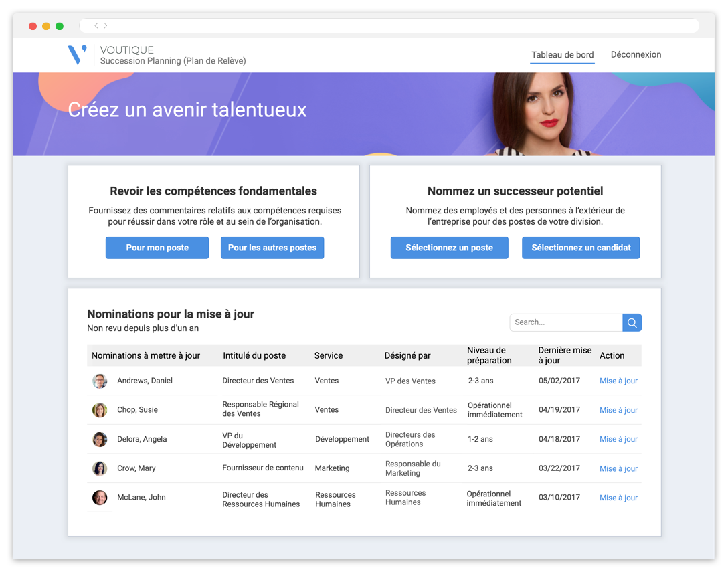Select the name McLane, John
728x572 pixels.
(142, 497)
